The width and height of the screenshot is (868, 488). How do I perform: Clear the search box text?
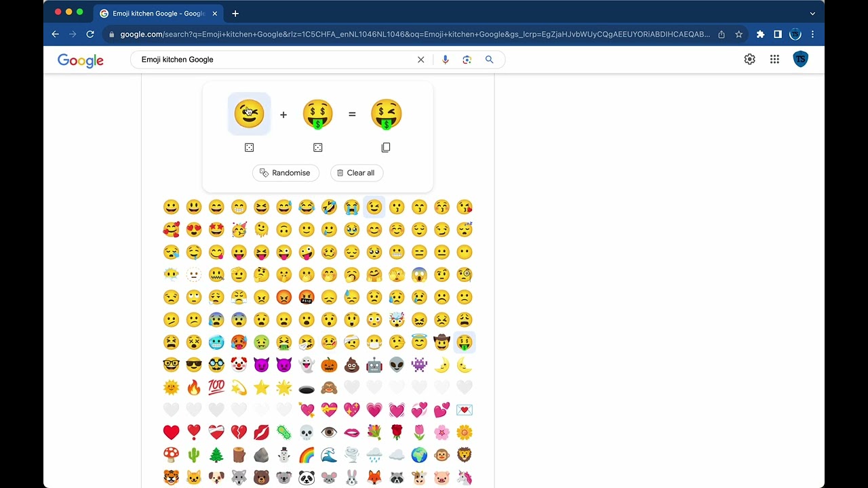click(x=420, y=60)
